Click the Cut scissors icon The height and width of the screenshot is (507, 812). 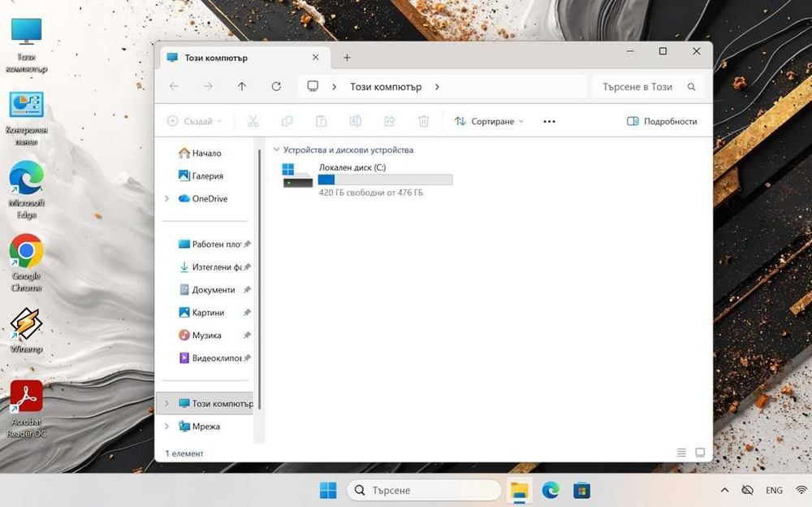(x=253, y=121)
